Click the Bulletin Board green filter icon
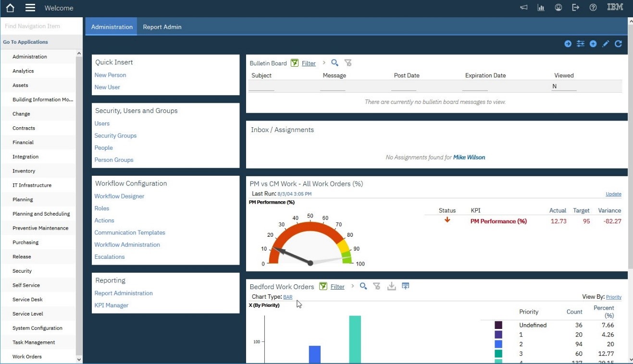The width and height of the screenshot is (633, 364). (295, 63)
